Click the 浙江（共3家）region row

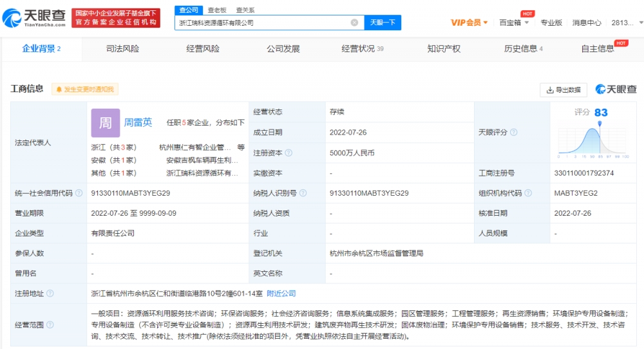114,147
